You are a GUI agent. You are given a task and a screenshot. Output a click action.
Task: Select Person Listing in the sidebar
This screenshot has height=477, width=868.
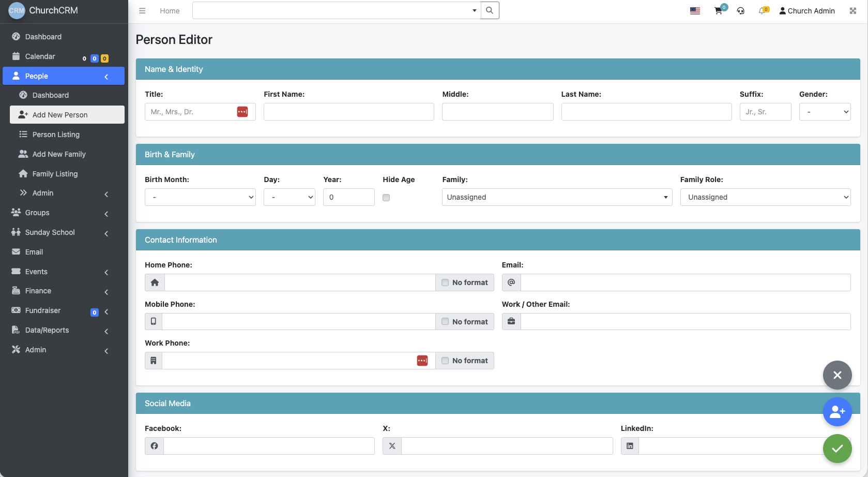(55, 134)
